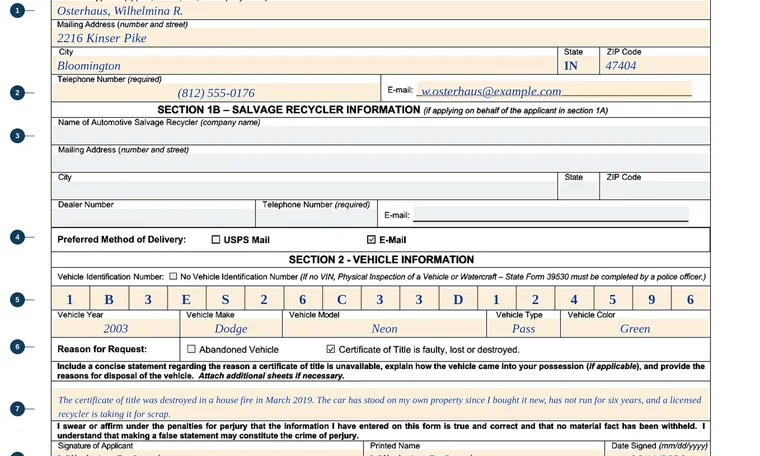Check the Abandoned Vehicle reason checkbox
760x456 pixels.
191,349
